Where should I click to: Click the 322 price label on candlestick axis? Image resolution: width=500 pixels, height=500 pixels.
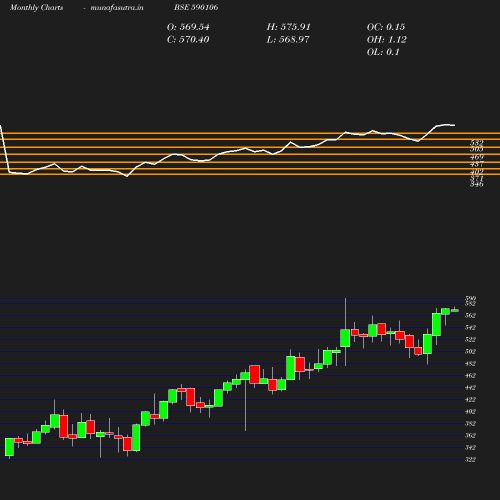pos(470,459)
